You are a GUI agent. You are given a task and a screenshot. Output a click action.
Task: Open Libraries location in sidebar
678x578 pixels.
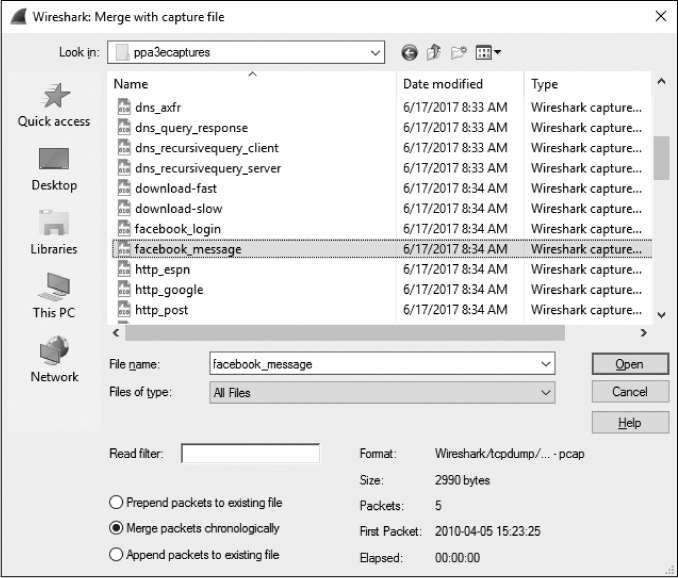(54, 233)
